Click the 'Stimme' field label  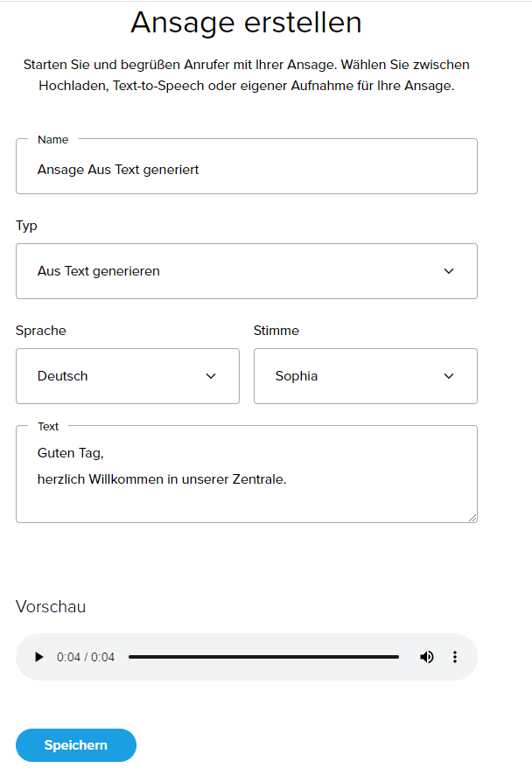point(276,331)
